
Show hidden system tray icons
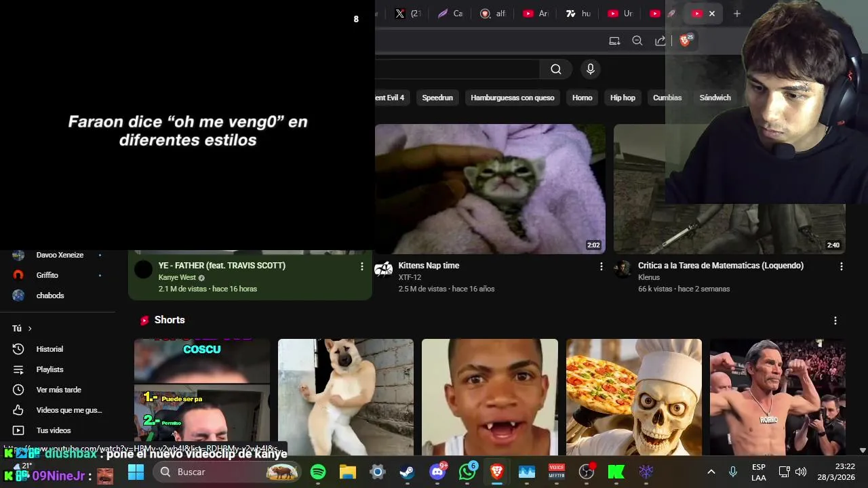pos(711,472)
